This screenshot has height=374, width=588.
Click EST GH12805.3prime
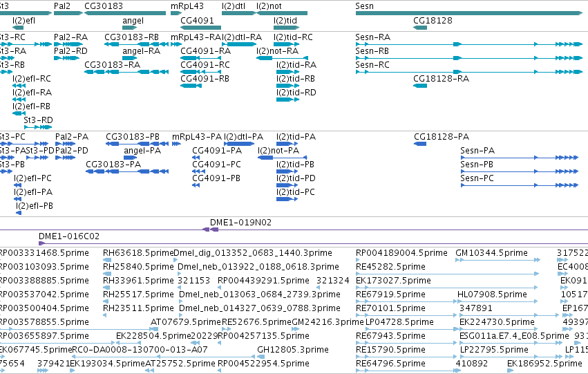click(x=261, y=357)
